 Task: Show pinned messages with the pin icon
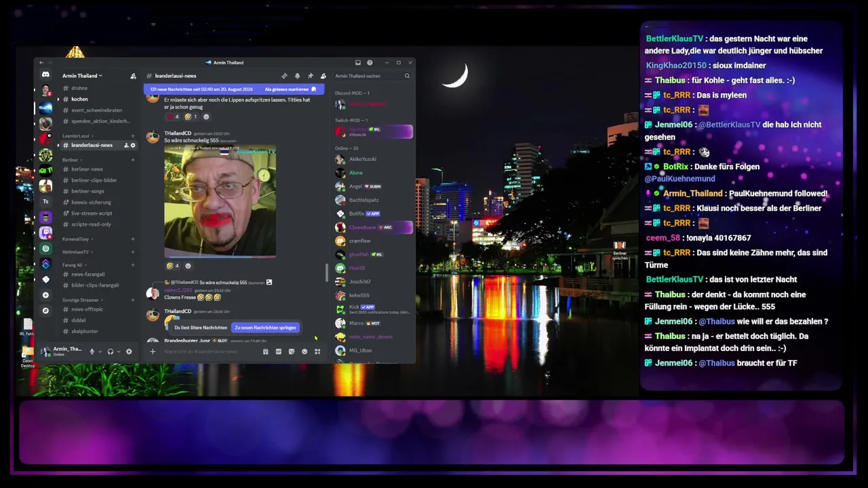310,76
